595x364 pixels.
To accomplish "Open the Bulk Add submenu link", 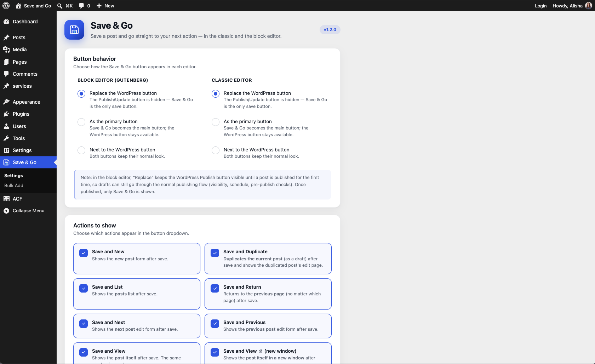I will (x=14, y=185).
